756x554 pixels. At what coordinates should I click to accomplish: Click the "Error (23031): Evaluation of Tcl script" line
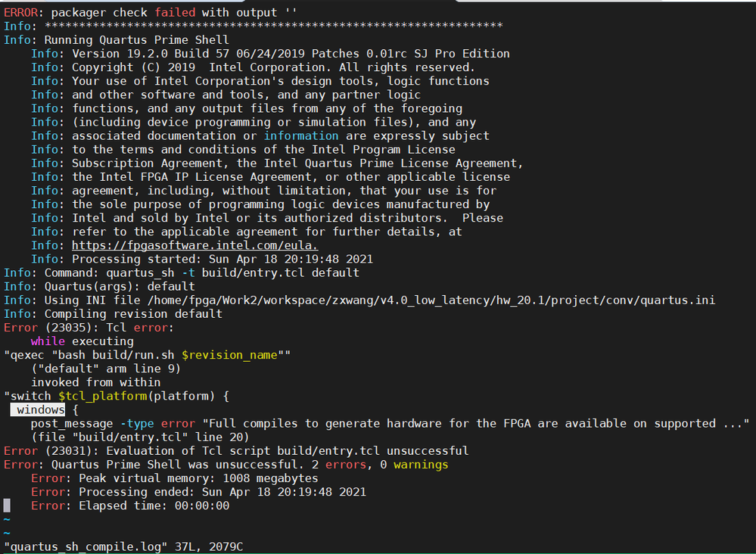tap(236, 451)
